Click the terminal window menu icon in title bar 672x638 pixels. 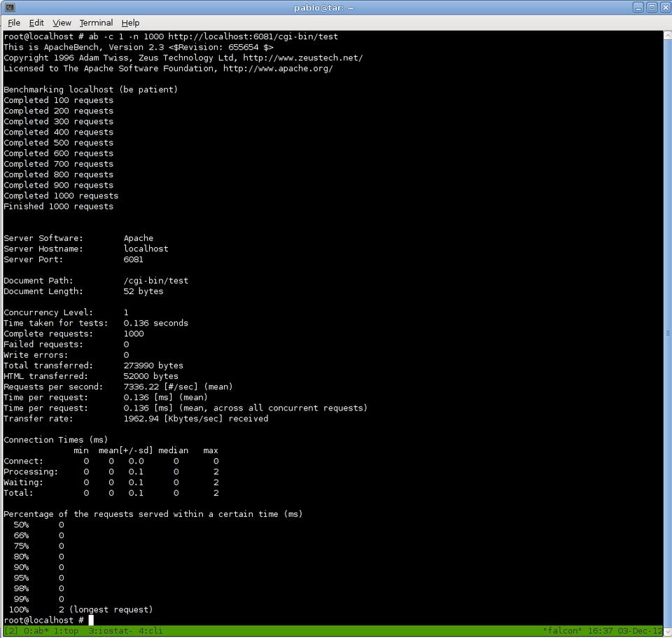click(x=10, y=7)
